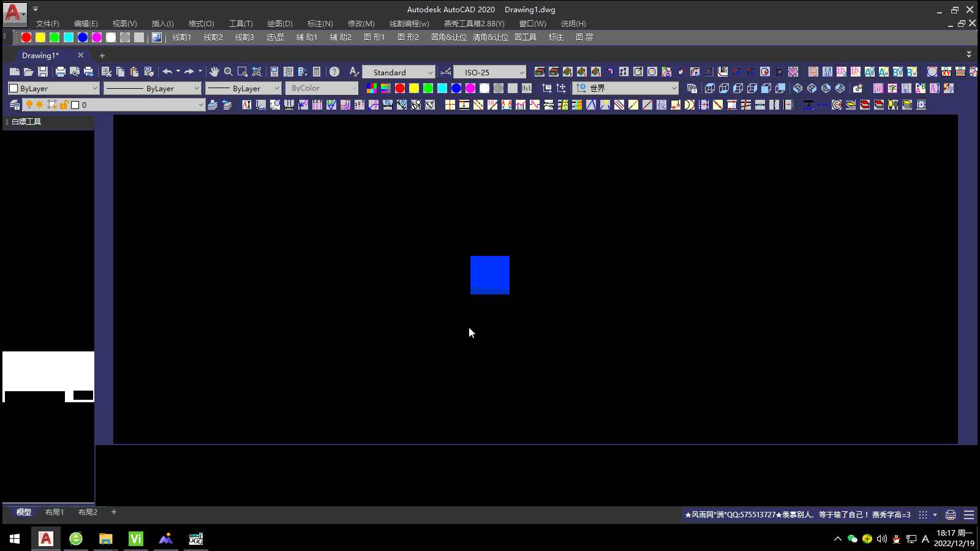
Task: Click the 图形2 toolbar button
Action: coord(409,37)
